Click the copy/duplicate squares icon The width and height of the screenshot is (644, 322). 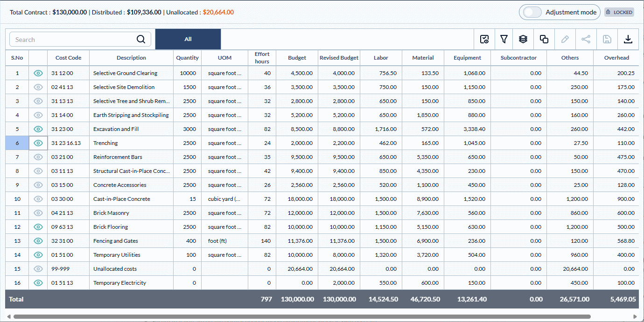(544, 40)
